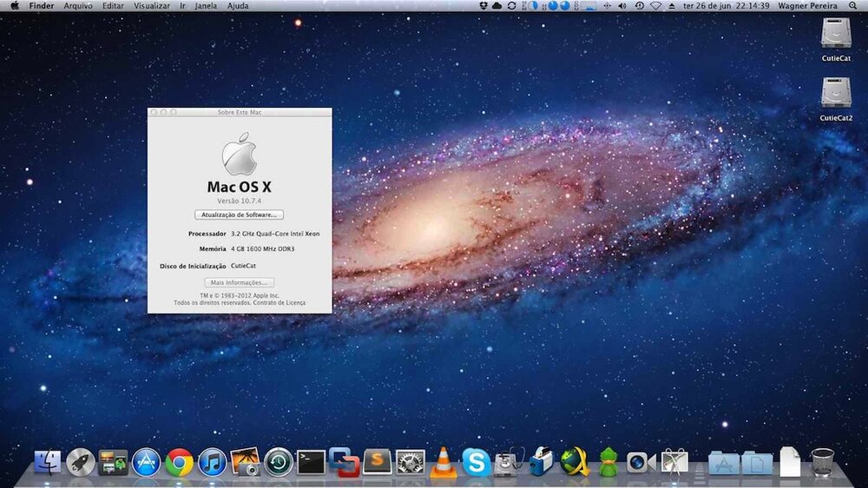Open the volume control in menu bar
868x488 pixels.
click(x=623, y=5)
